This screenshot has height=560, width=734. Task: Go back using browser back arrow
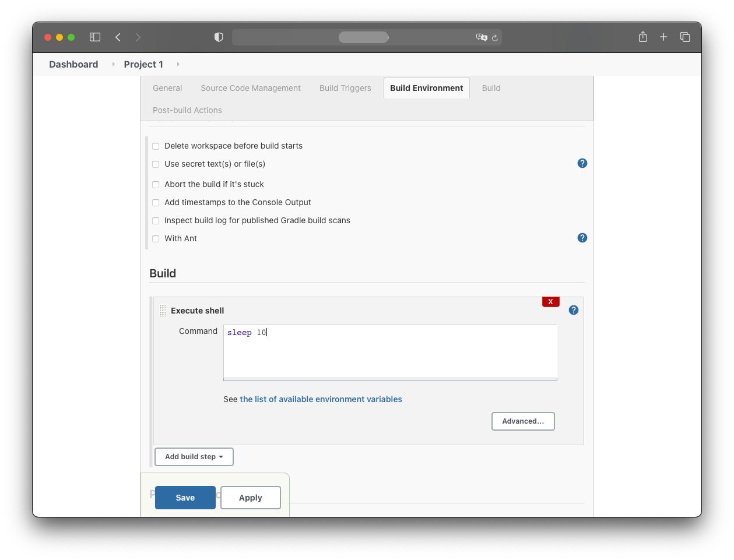click(118, 37)
